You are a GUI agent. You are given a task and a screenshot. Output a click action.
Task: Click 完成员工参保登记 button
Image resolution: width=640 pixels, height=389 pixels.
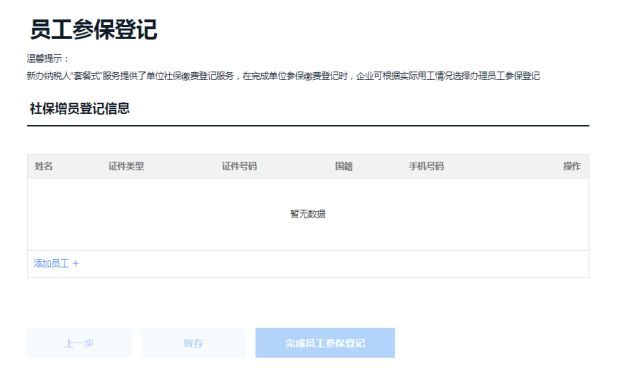coord(325,343)
